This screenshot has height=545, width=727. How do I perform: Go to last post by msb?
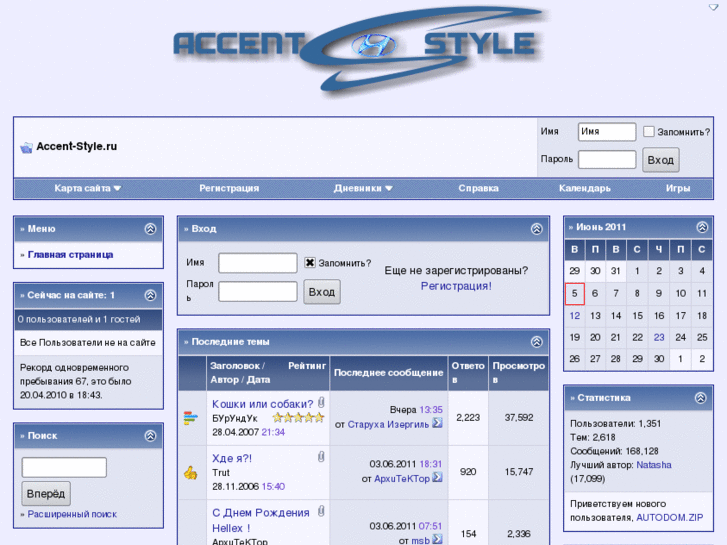437,539
